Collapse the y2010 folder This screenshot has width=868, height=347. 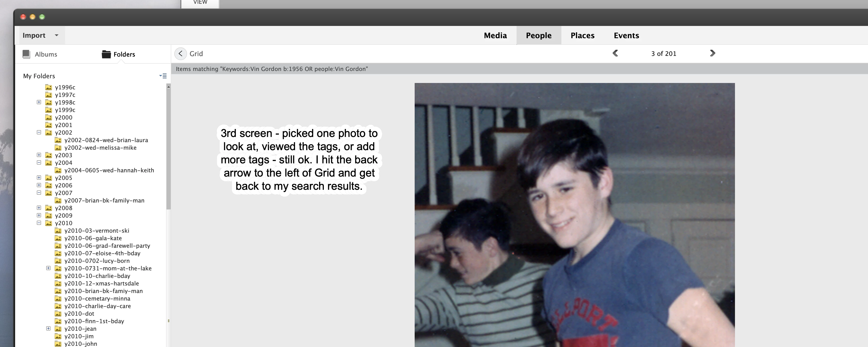coord(39,223)
